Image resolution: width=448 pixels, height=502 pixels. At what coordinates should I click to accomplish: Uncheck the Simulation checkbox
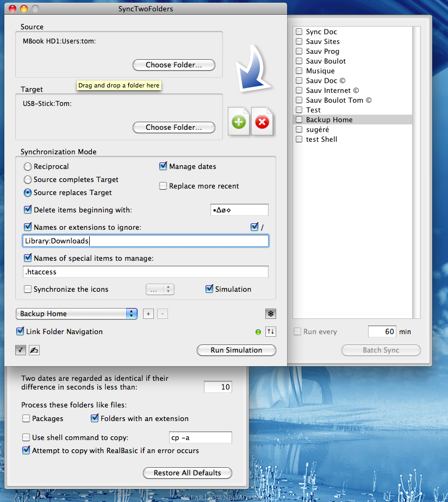pos(209,289)
